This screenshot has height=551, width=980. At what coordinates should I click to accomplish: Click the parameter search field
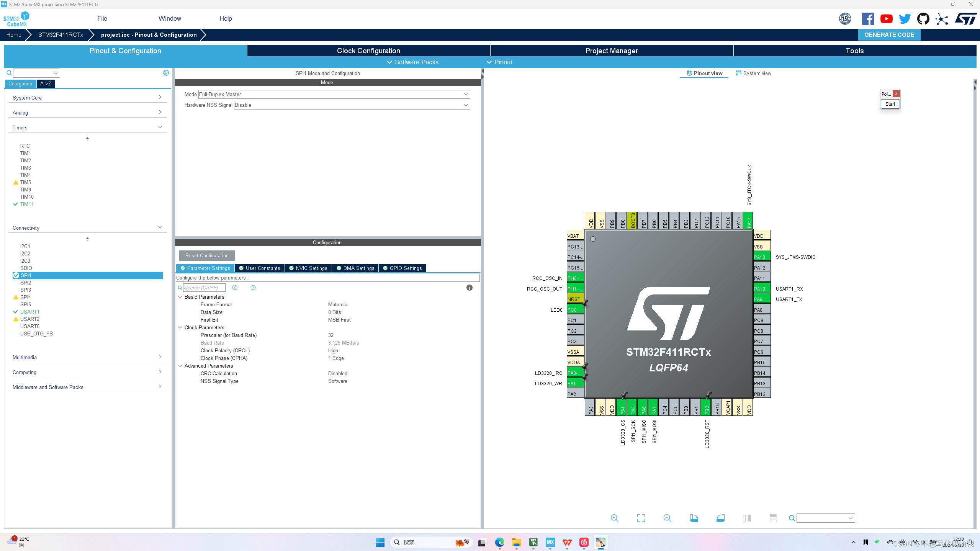coord(204,288)
